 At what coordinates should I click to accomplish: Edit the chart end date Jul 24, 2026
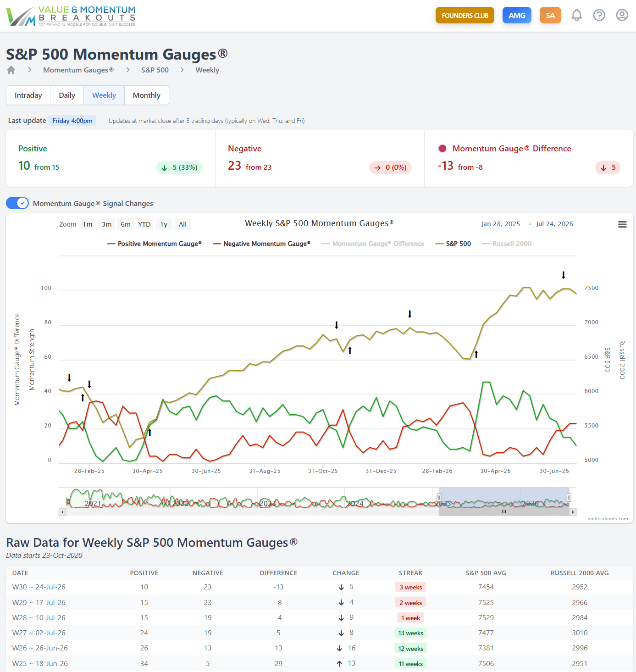coord(554,224)
